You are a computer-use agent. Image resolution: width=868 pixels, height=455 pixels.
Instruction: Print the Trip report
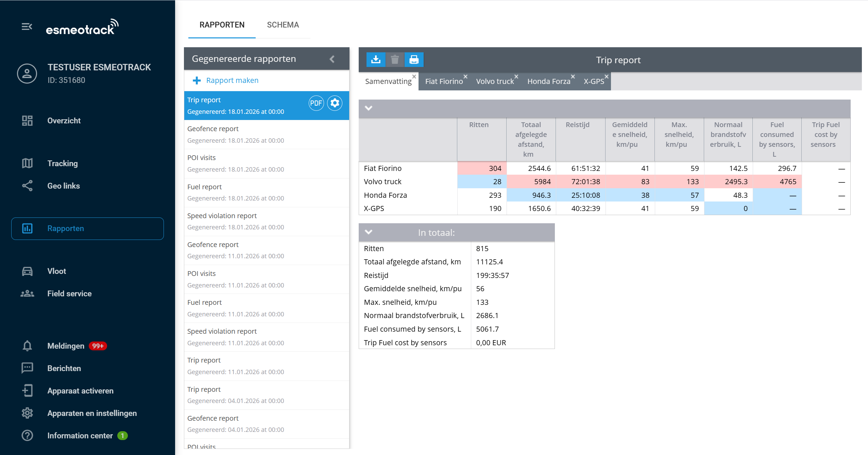[414, 59]
